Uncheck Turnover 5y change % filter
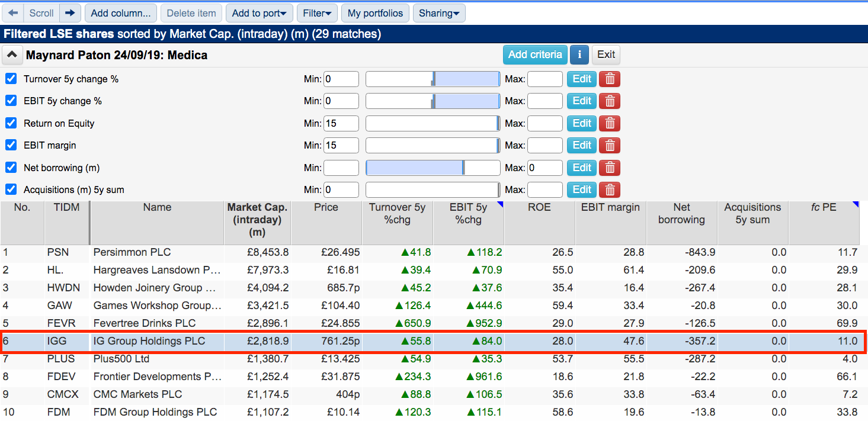The height and width of the screenshot is (421, 868). [x=11, y=78]
